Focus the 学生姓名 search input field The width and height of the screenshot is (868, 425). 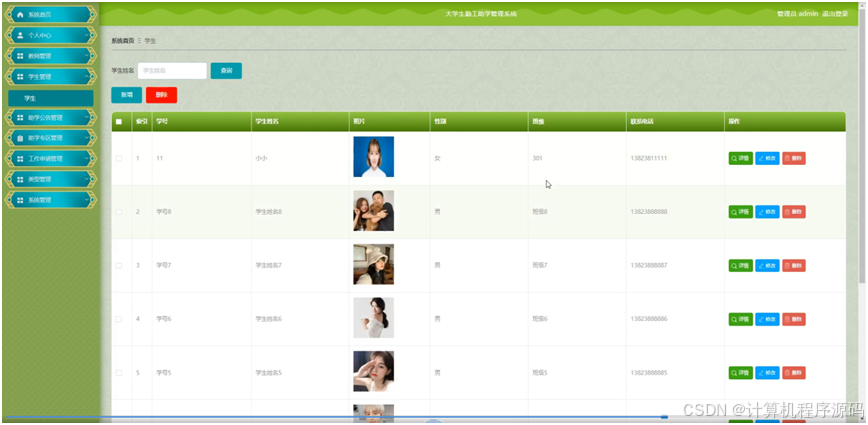point(172,71)
